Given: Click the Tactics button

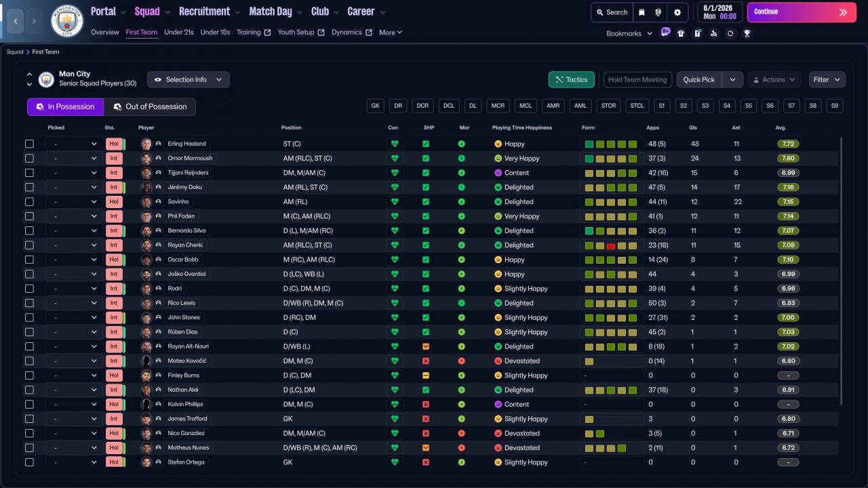Looking at the screenshot, I should 572,80.
